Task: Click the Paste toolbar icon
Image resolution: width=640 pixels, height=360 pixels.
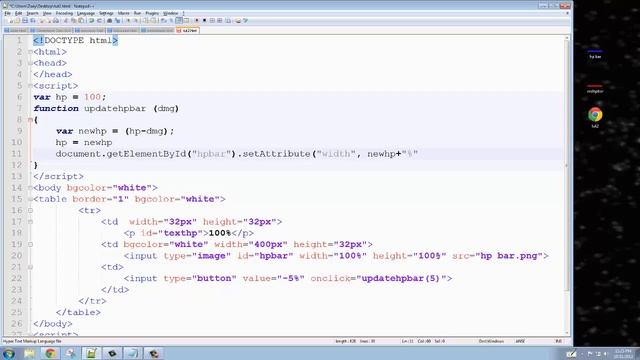Action: [x=82, y=20]
